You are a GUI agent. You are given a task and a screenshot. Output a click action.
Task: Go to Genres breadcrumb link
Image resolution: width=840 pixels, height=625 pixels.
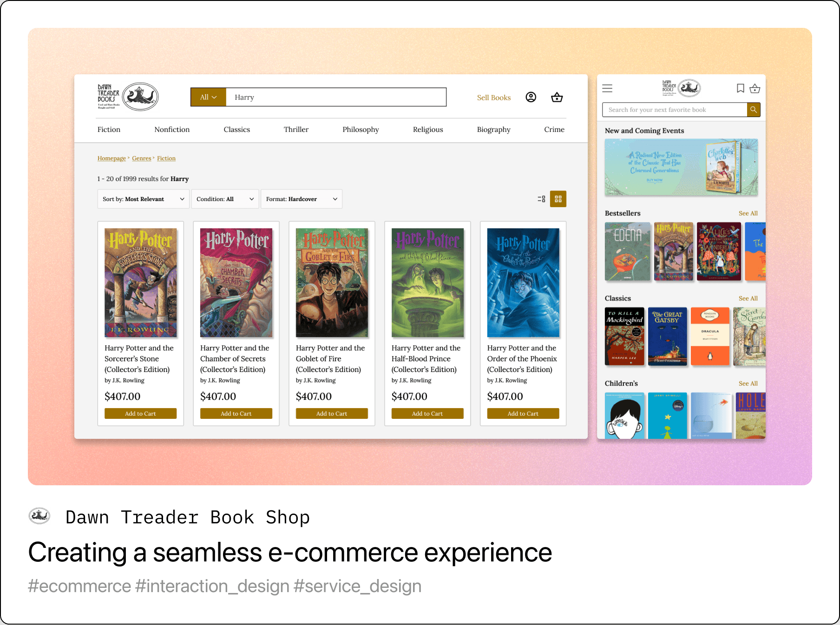point(142,158)
